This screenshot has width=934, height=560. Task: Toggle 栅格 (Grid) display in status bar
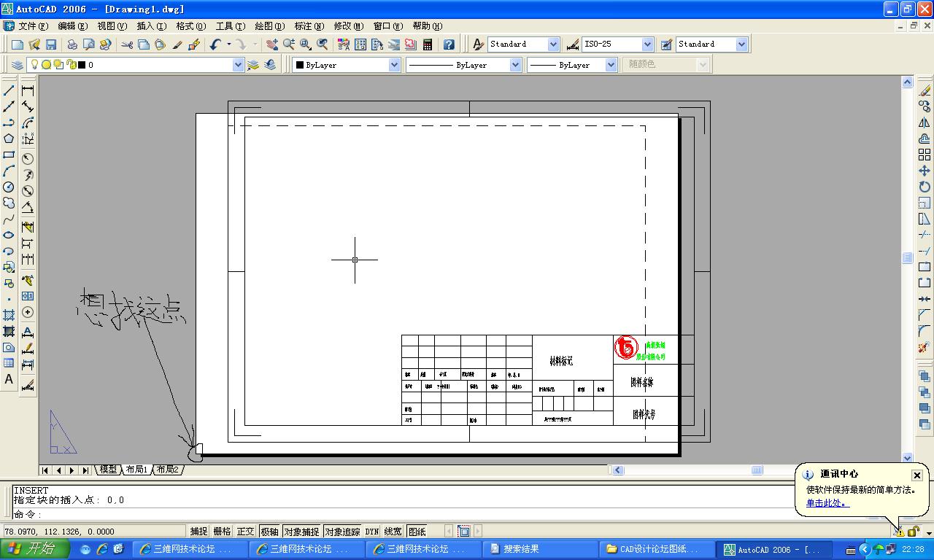tap(222, 532)
